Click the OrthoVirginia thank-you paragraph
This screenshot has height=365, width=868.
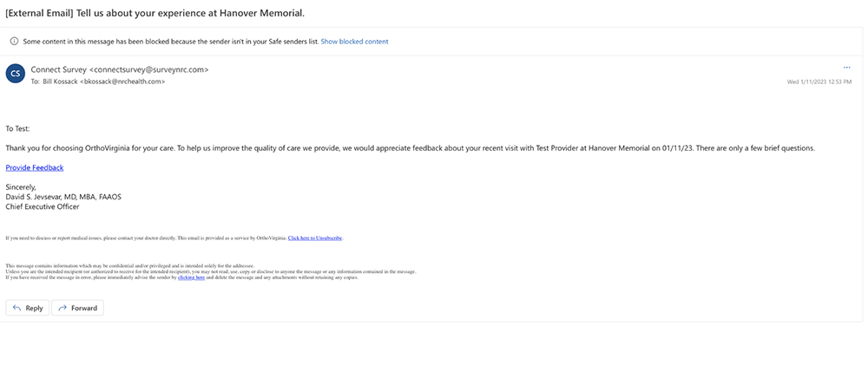[411, 149]
